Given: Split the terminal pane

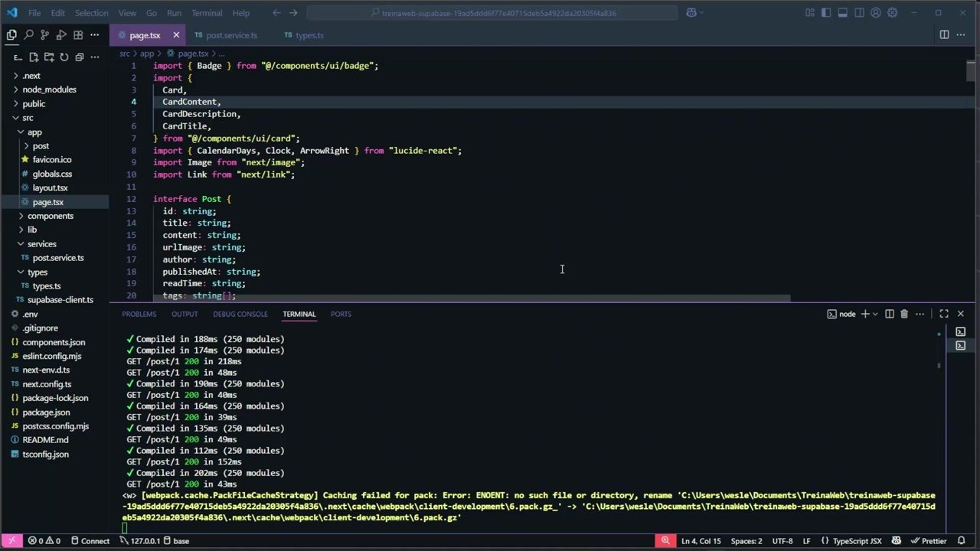Looking at the screenshot, I should point(889,314).
